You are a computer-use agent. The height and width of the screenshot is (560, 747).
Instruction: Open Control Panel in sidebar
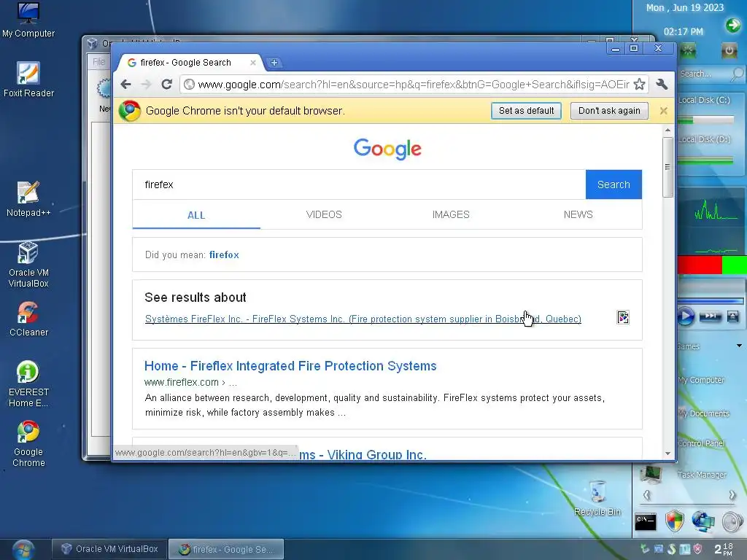pos(701,443)
